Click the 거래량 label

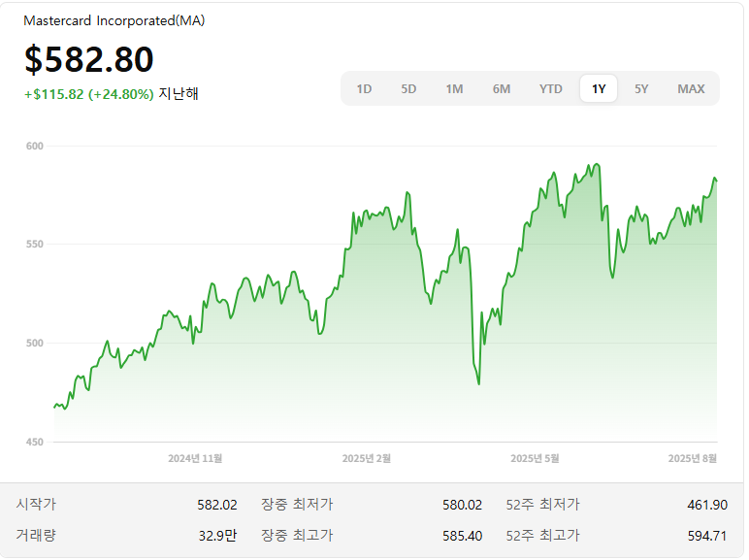coord(36,535)
